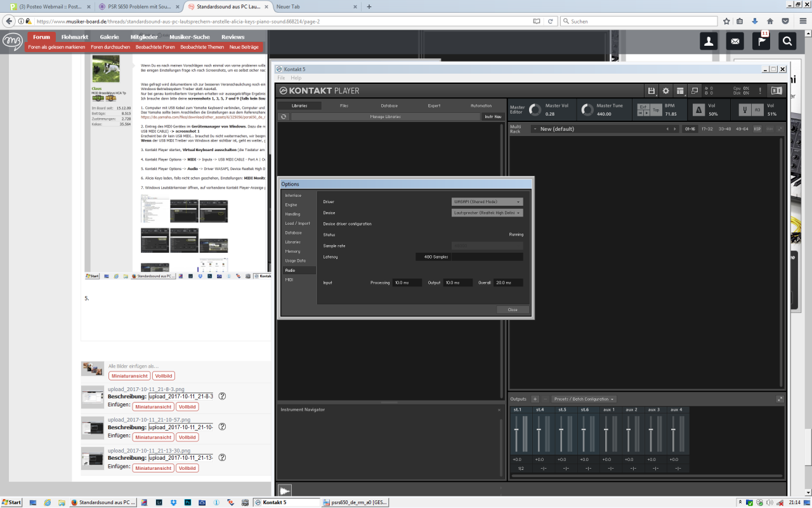
Task: Add output channel with plus button
Action: tap(535, 399)
